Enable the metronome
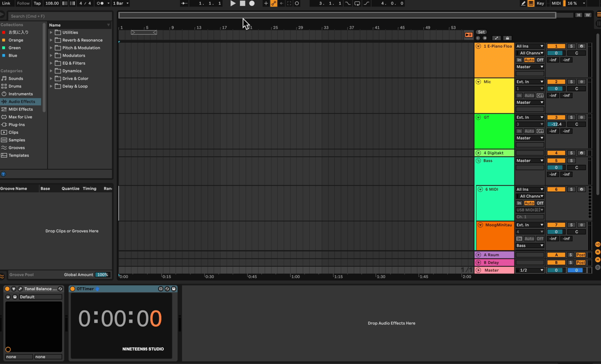Image resolution: width=601 pixels, height=364 pixels. point(100,4)
